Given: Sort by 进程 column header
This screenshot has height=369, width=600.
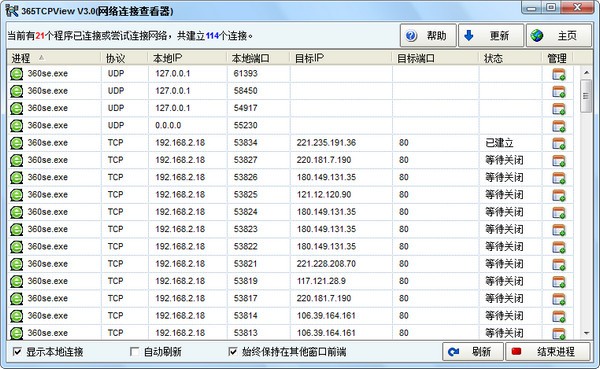Looking at the screenshot, I should [54, 58].
